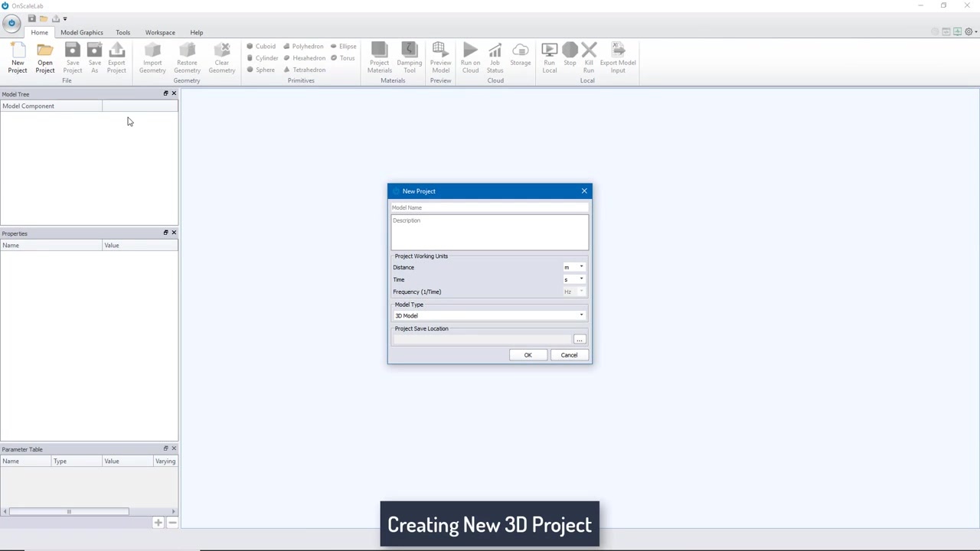
Task: Click the Export Model Input icon
Action: (x=617, y=58)
